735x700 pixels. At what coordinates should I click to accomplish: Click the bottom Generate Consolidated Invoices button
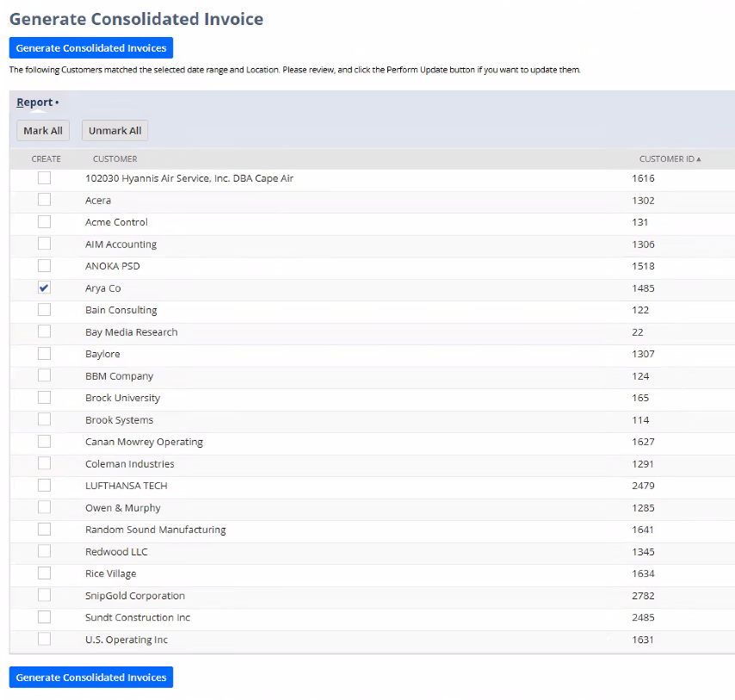click(90, 678)
